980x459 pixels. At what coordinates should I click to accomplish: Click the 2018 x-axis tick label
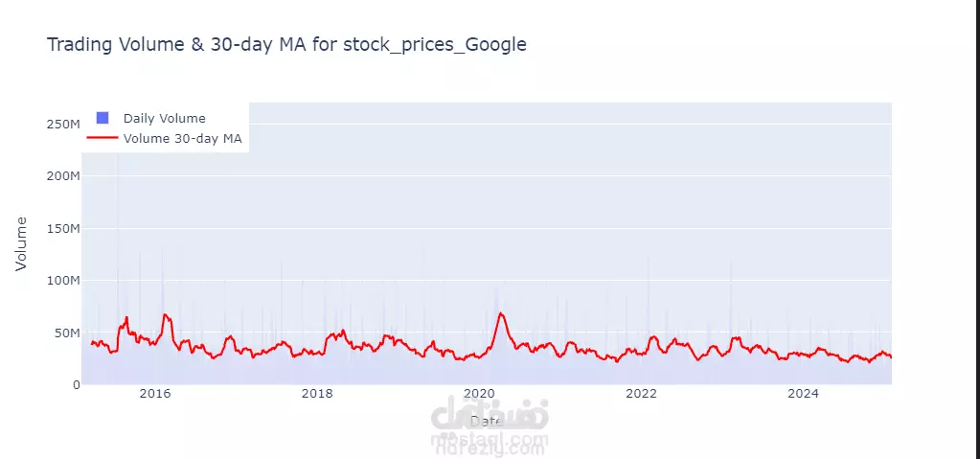pos(317,394)
